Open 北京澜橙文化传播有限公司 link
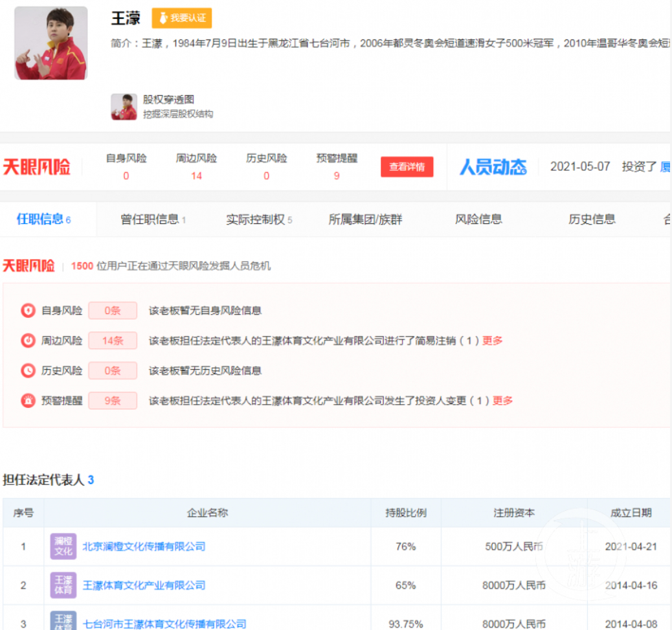This screenshot has height=630, width=672. [x=144, y=546]
